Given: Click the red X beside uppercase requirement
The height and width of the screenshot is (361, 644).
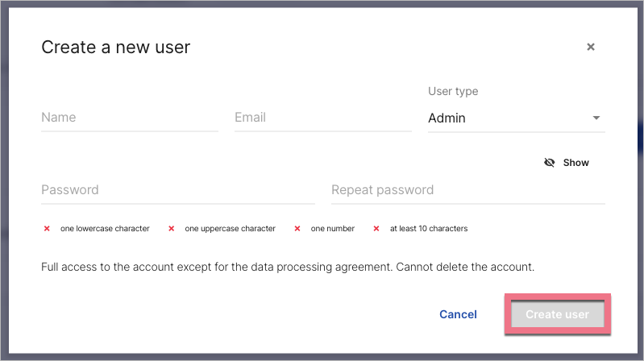Looking at the screenshot, I should coord(171,229).
